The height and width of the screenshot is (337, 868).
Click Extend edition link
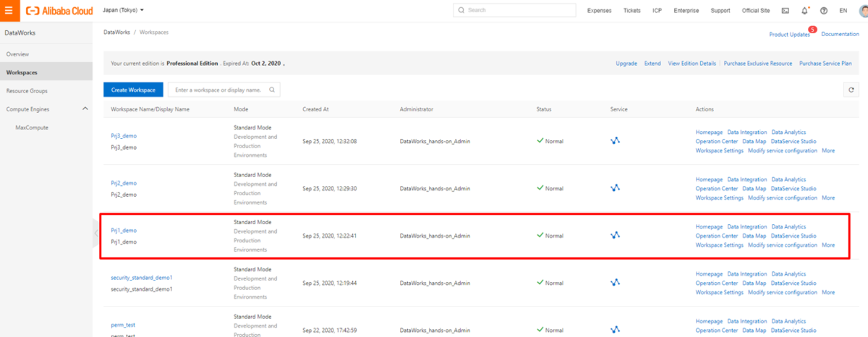click(x=652, y=63)
